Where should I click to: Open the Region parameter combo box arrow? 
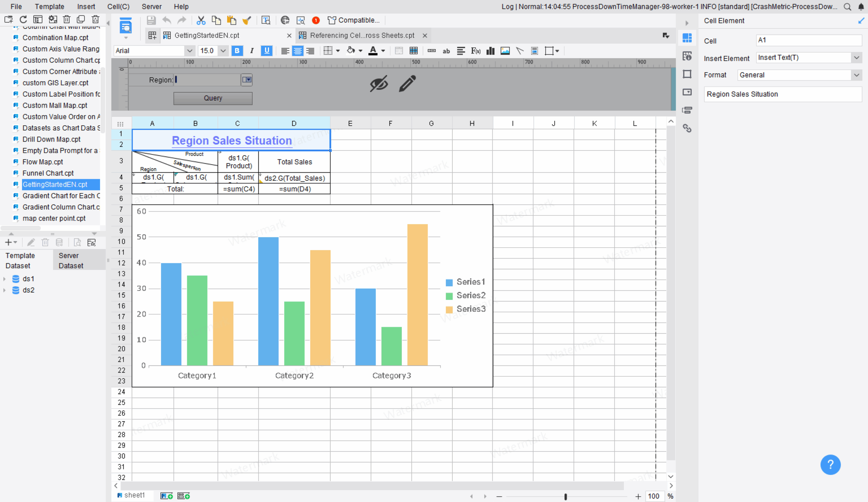point(246,80)
